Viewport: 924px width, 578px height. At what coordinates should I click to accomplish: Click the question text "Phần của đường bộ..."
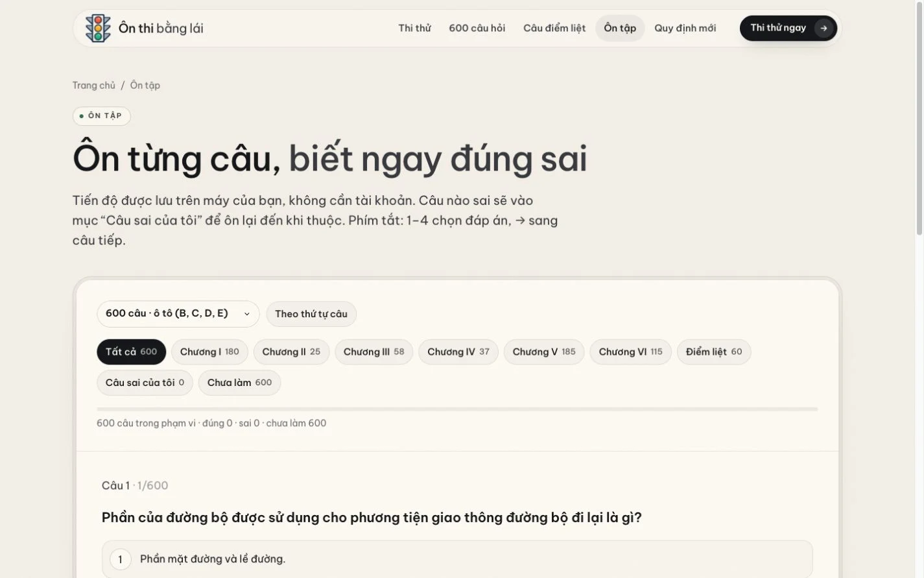pyautogui.click(x=372, y=518)
